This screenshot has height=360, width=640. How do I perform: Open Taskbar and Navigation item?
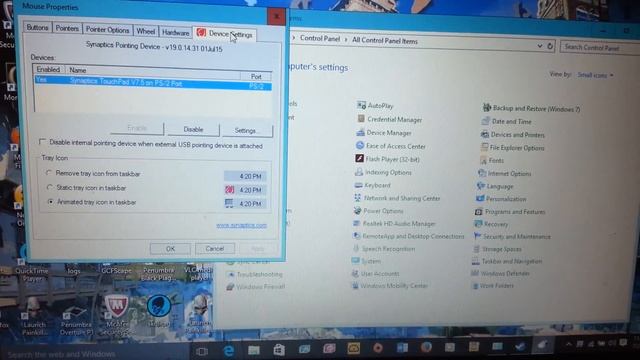[x=507, y=261]
